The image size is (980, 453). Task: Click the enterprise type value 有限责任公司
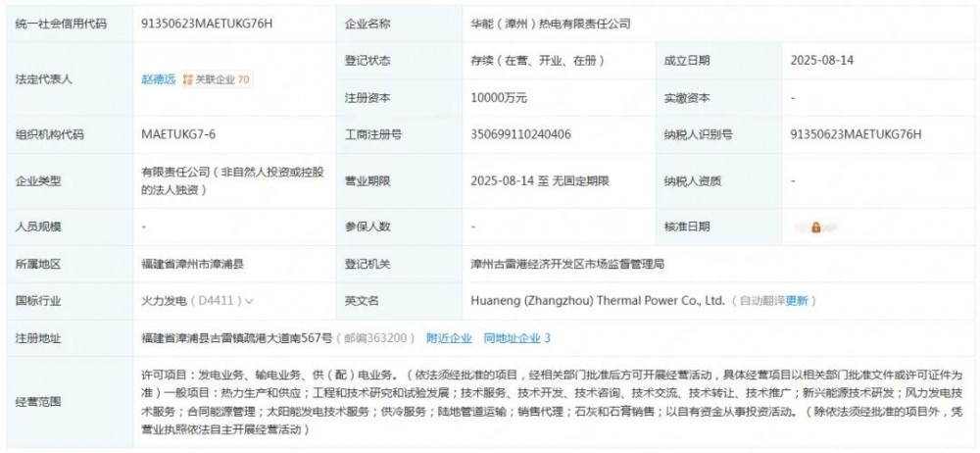pos(233,181)
